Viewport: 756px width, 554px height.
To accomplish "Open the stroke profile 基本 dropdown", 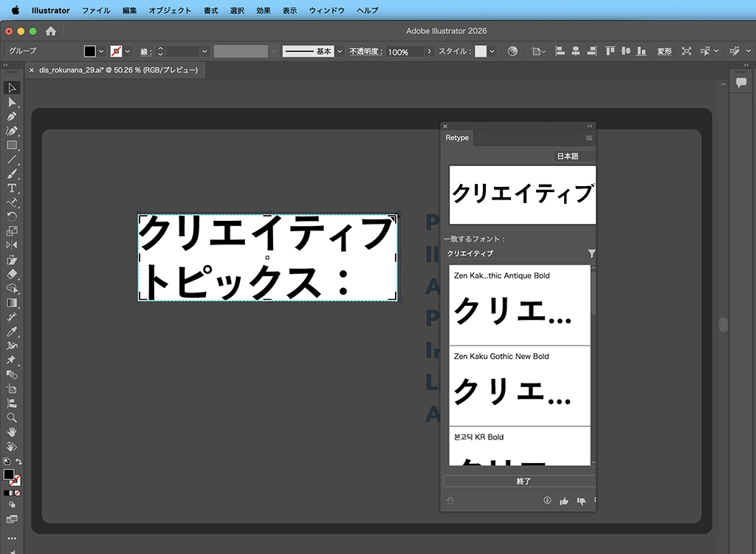I will coord(340,52).
